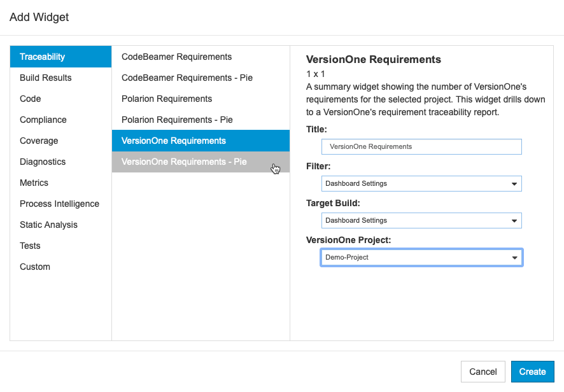Select the Polarion Requirements widget
The width and height of the screenshot is (564, 392).
[x=201, y=99]
